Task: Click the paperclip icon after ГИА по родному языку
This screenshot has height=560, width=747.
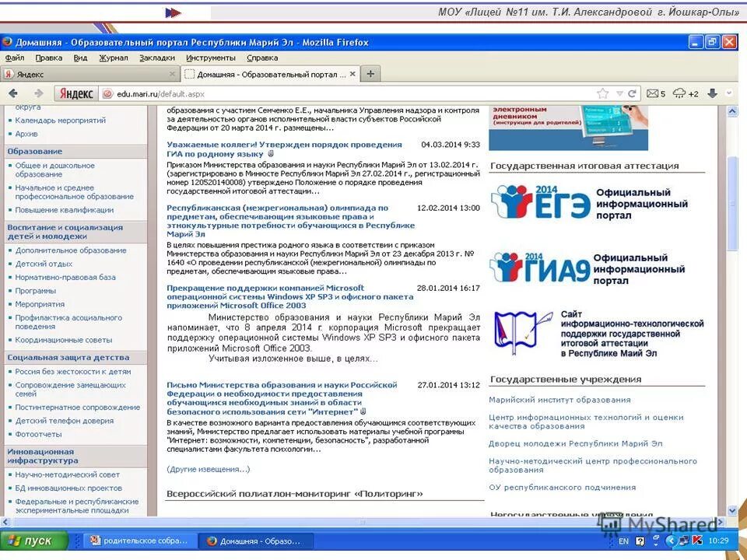Action: pos(271,154)
